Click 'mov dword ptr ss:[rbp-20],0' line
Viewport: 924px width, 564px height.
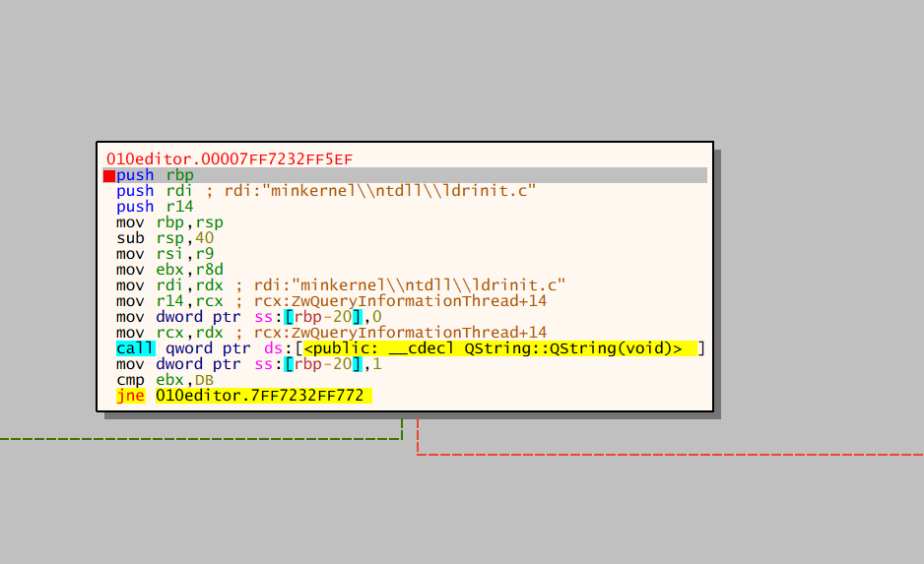tap(248, 317)
